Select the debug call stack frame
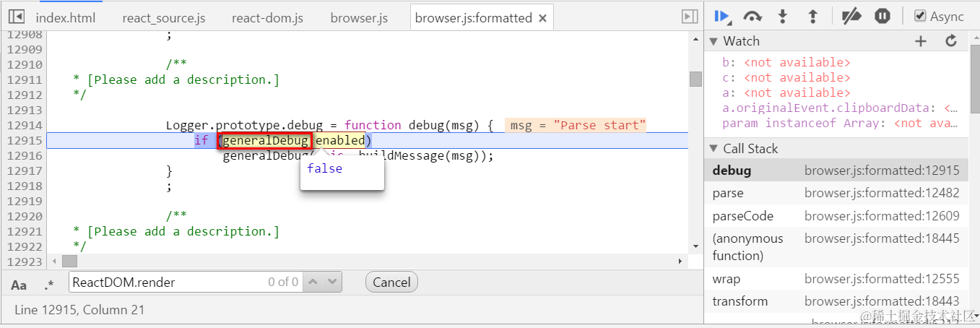This screenshot has height=328, width=980. pyautogui.click(x=836, y=171)
